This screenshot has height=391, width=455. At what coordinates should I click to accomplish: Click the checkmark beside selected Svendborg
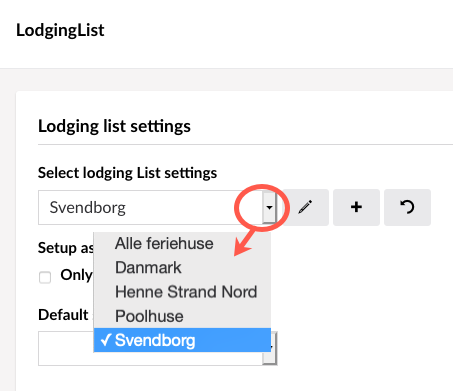click(x=106, y=340)
